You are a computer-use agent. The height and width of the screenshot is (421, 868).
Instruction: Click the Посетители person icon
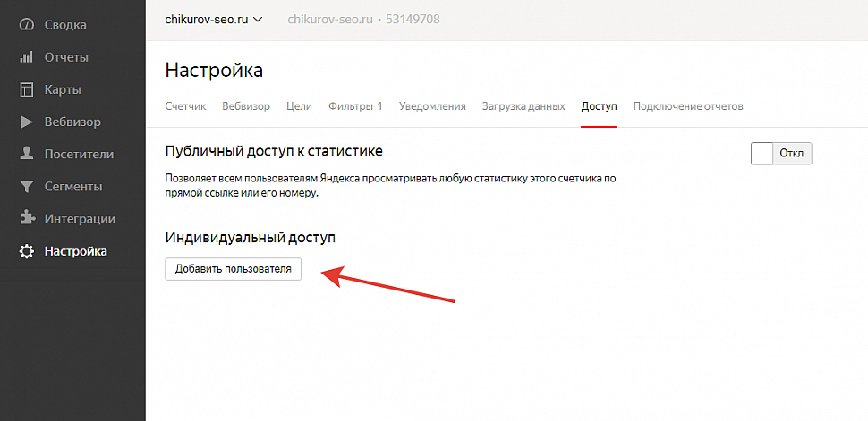[27, 154]
